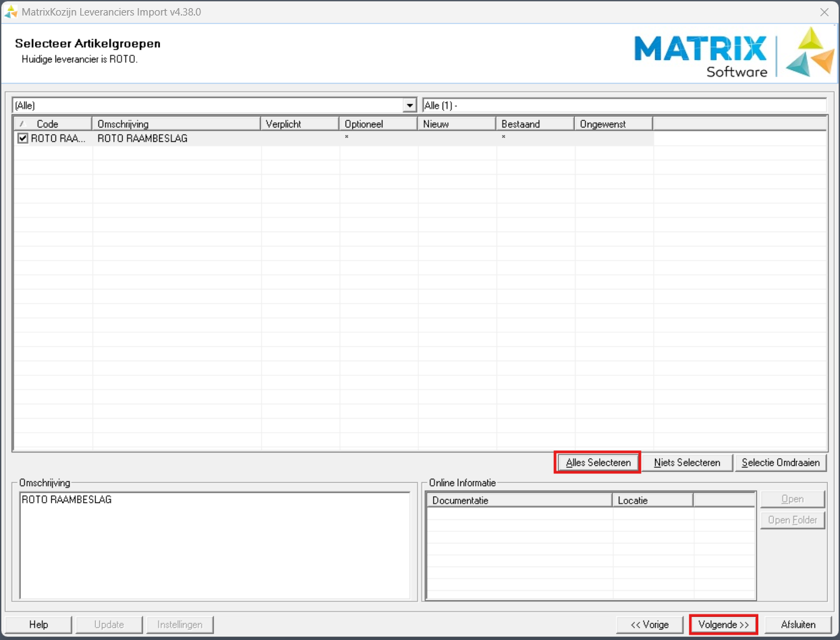Image resolution: width=840 pixels, height=640 pixels.
Task: Go back with the Vorige button
Action: click(x=650, y=624)
